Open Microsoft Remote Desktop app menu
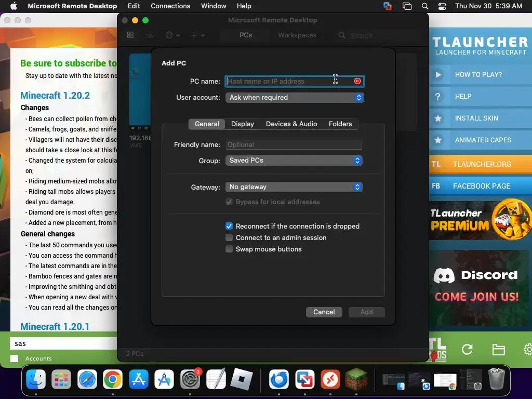 [x=72, y=6]
